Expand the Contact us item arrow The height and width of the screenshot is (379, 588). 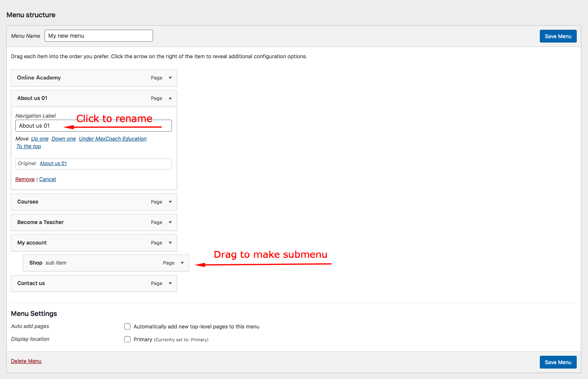click(x=170, y=283)
